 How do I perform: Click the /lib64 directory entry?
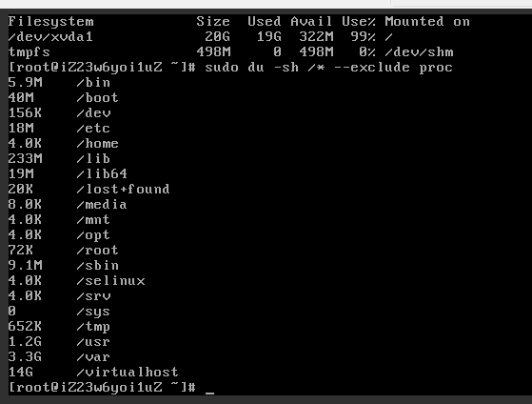point(102,173)
